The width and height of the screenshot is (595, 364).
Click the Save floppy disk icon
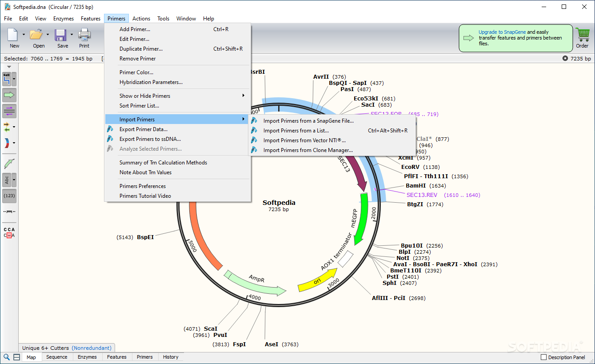click(61, 34)
